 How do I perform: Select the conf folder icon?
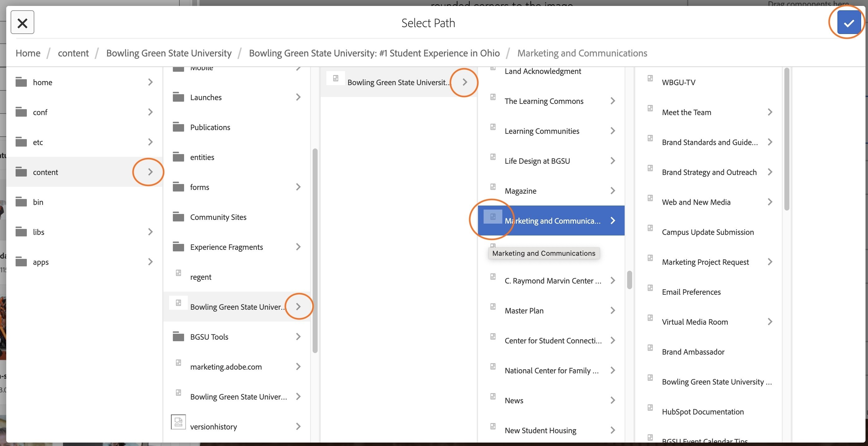click(21, 112)
